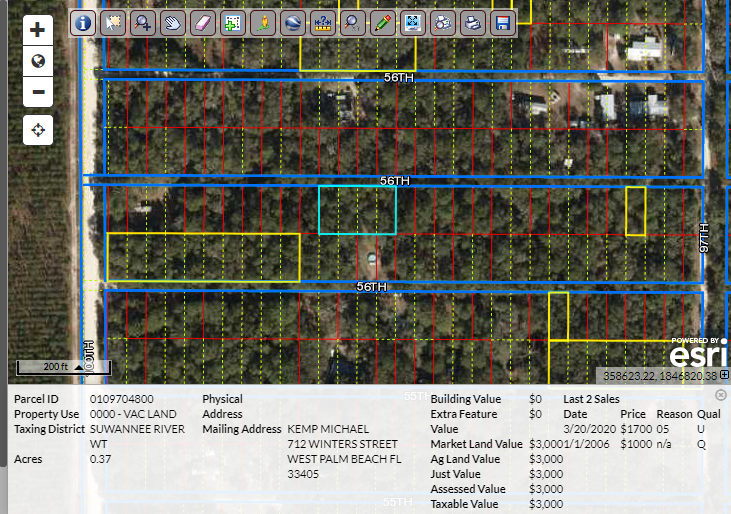Select the zoom-in magnifier tool
The image size is (731, 514).
tap(143, 22)
